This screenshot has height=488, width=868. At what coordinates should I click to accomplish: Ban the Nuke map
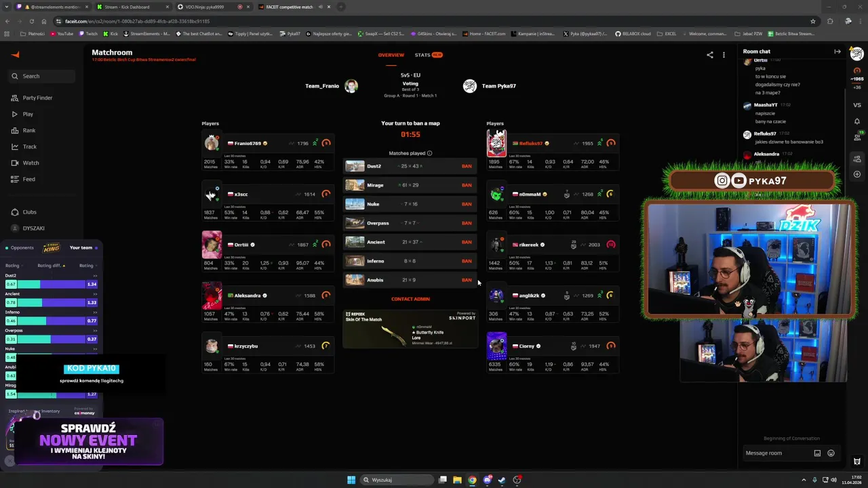pos(467,204)
